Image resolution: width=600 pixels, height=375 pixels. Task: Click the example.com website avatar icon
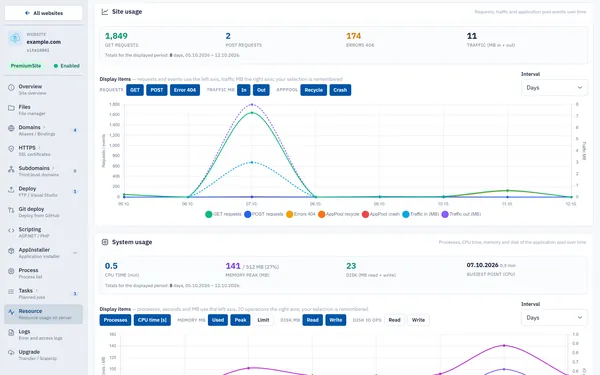(15, 38)
